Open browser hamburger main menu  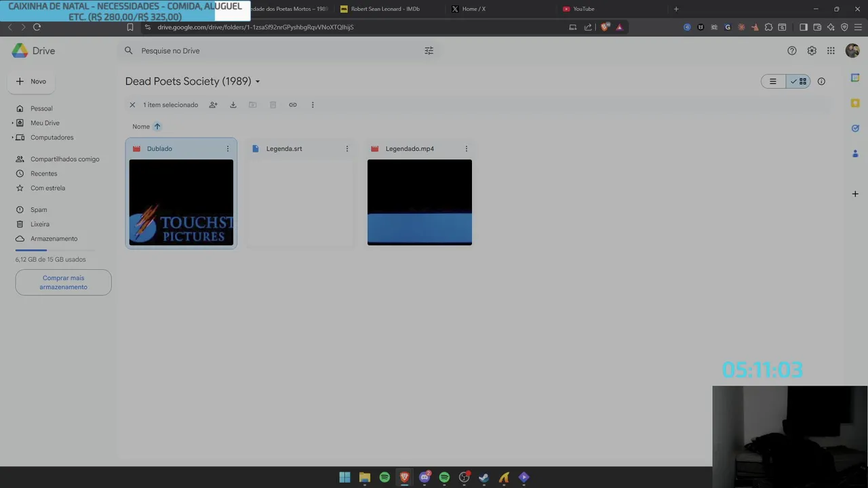(858, 27)
